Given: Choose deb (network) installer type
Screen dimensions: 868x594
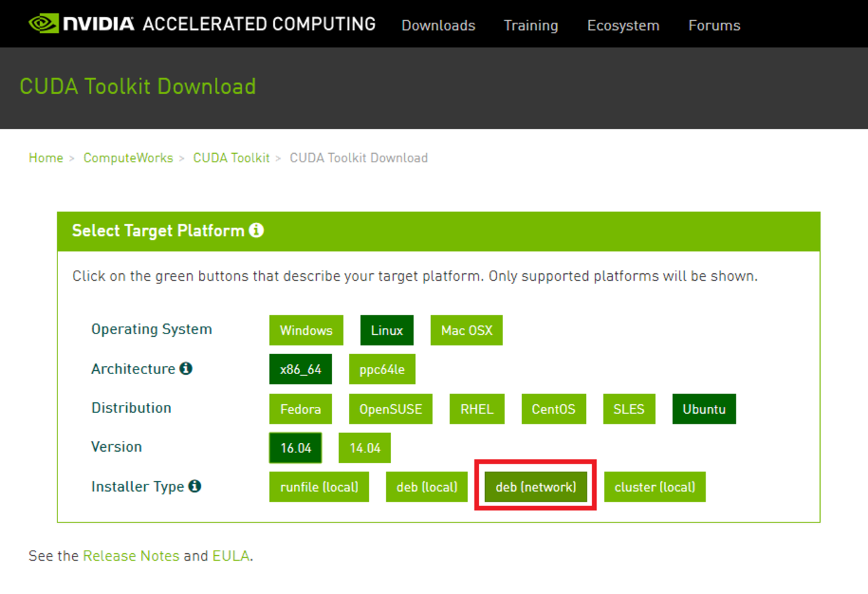Looking at the screenshot, I should (x=536, y=487).
